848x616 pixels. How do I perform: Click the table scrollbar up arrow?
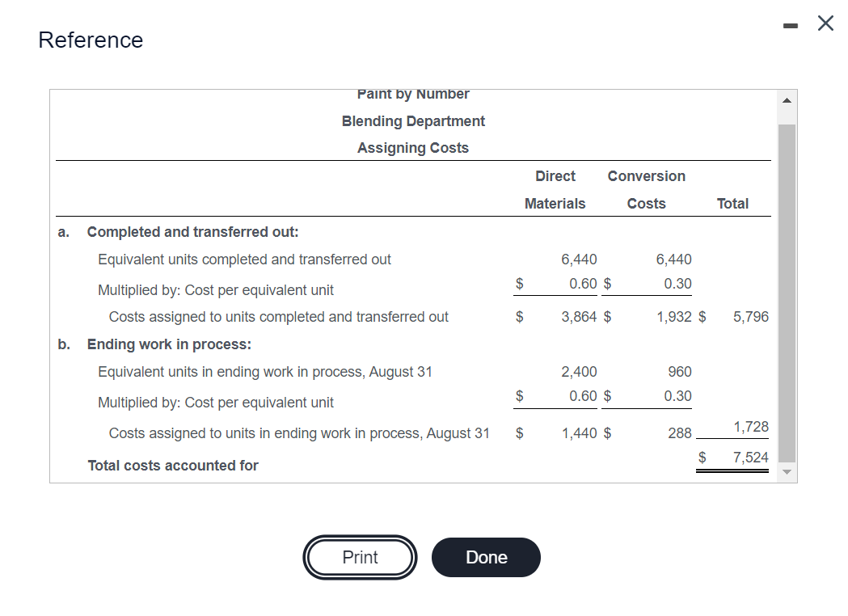click(x=788, y=99)
